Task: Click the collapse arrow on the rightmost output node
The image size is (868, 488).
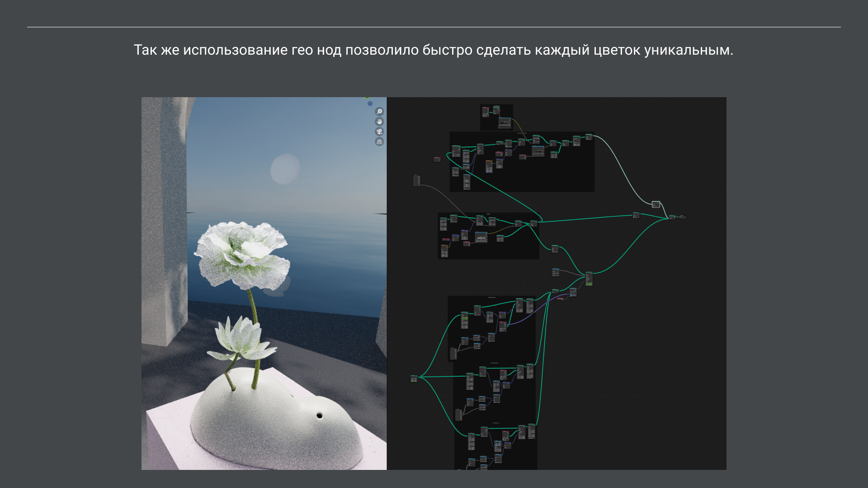Action: click(679, 216)
